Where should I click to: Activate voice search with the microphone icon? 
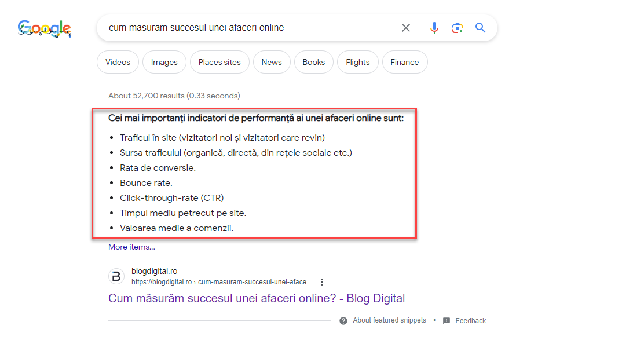click(434, 27)
